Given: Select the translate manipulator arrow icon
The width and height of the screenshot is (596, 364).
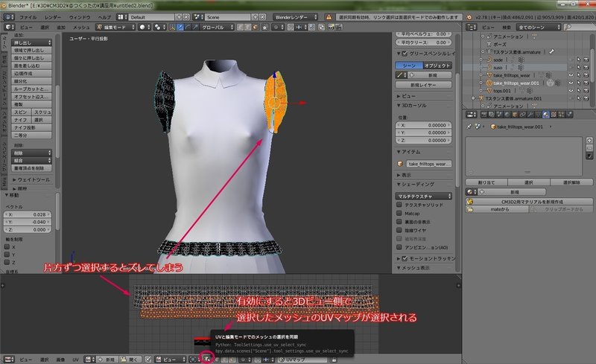Looking at the screenshot, I should tap(180, 28).
